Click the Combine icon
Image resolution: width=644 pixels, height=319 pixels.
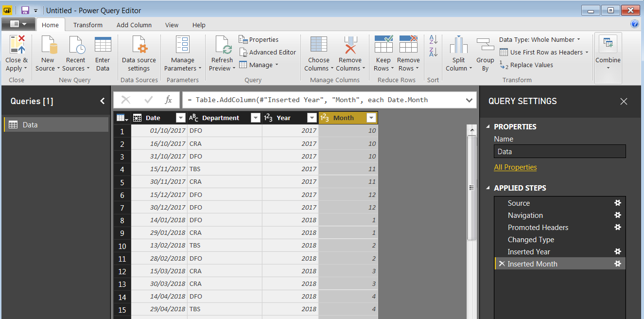coord(608,43)
